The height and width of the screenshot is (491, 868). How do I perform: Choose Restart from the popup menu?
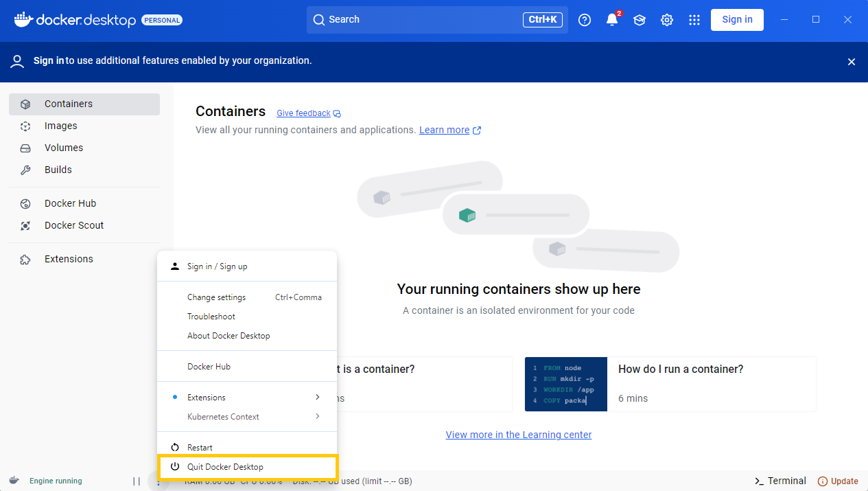(x=247, y=447)
